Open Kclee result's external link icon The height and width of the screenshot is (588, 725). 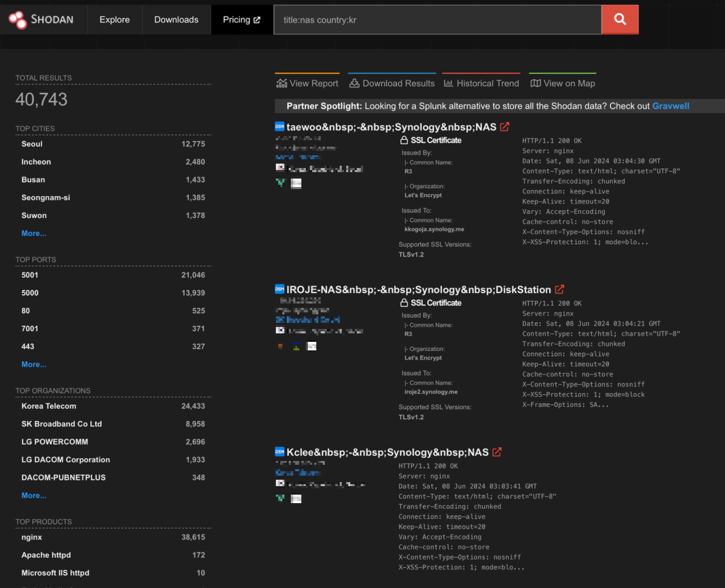point(497,452)
